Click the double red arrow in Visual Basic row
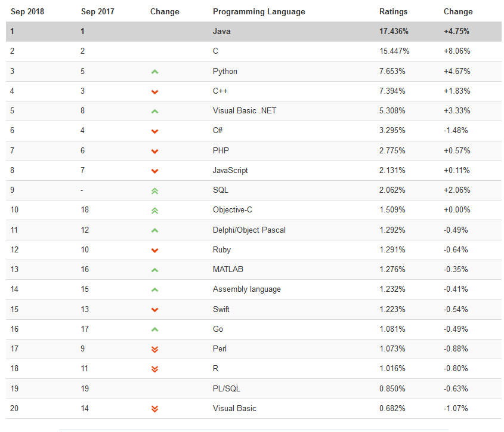The height and width of the screenshot is (432, 504). pyautogui.click(x=154, y=409)
